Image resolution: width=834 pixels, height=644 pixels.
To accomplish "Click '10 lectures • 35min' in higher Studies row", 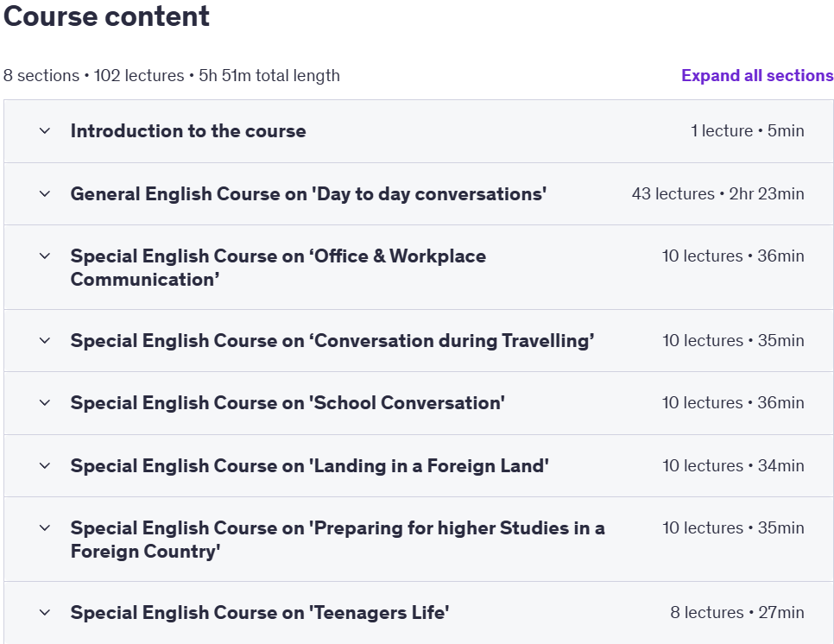I will [x=733, y=527].
